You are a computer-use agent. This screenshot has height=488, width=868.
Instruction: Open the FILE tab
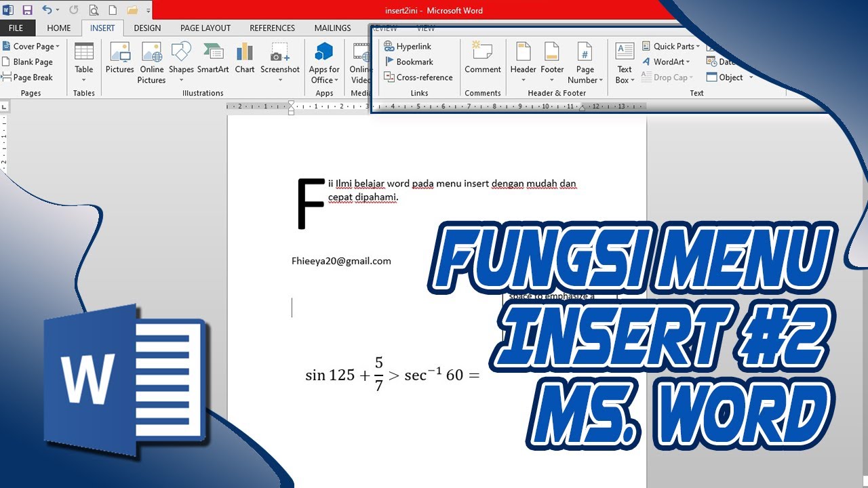pyautogui.click(x=16, y=28)
